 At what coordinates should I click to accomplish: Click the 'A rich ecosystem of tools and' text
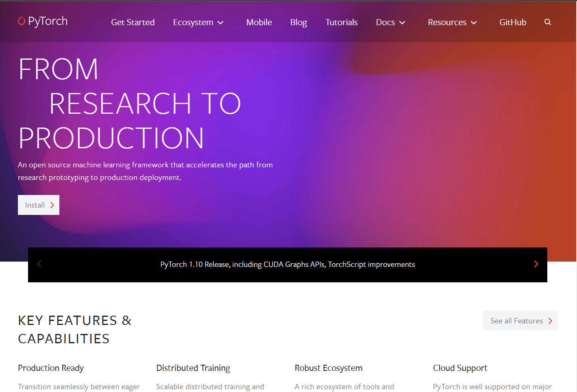(x=344, y=387)
